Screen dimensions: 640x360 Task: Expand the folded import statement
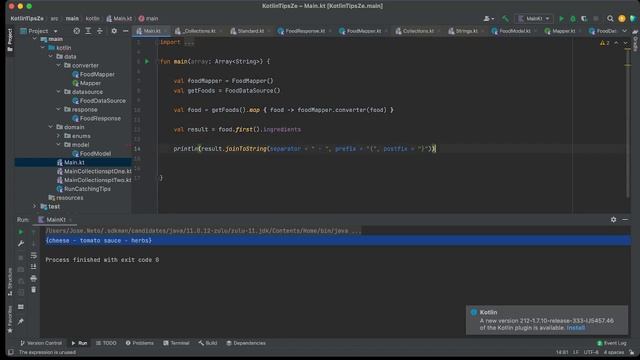click(x=189, y=42)
